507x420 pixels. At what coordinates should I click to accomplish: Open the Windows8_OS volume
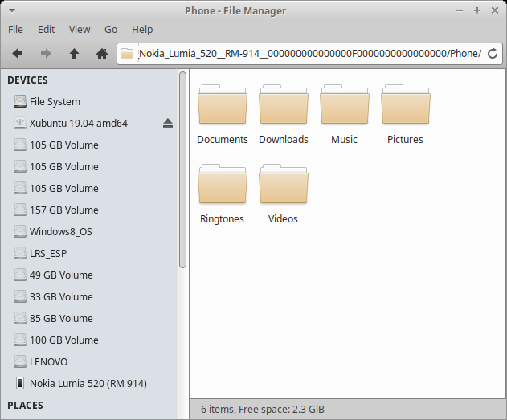click(61, 232)
